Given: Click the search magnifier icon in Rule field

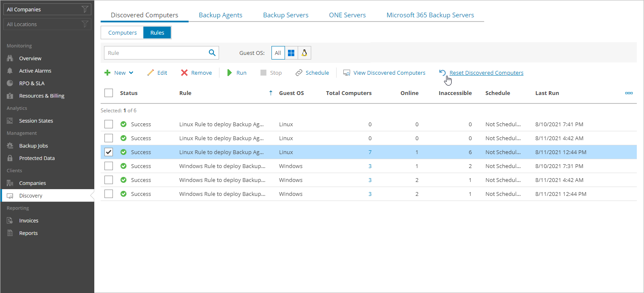Looking at the screenshot, I should (x=212, y=53).
